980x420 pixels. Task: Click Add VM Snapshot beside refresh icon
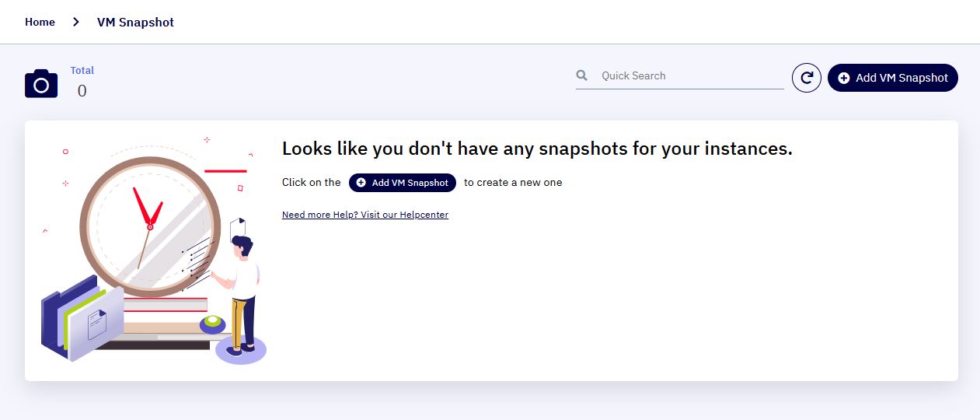(x=893, y=78)
